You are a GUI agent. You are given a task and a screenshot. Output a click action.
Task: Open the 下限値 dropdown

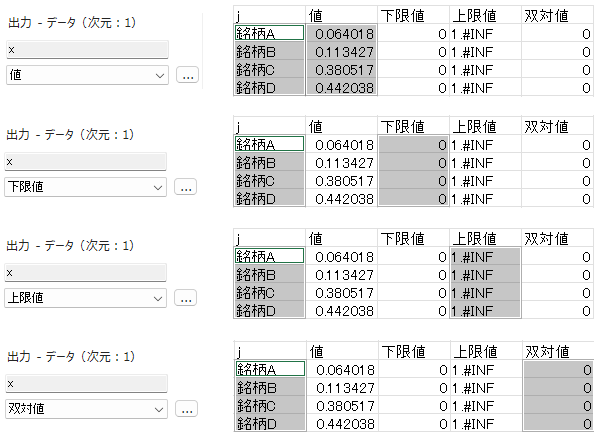85,187
